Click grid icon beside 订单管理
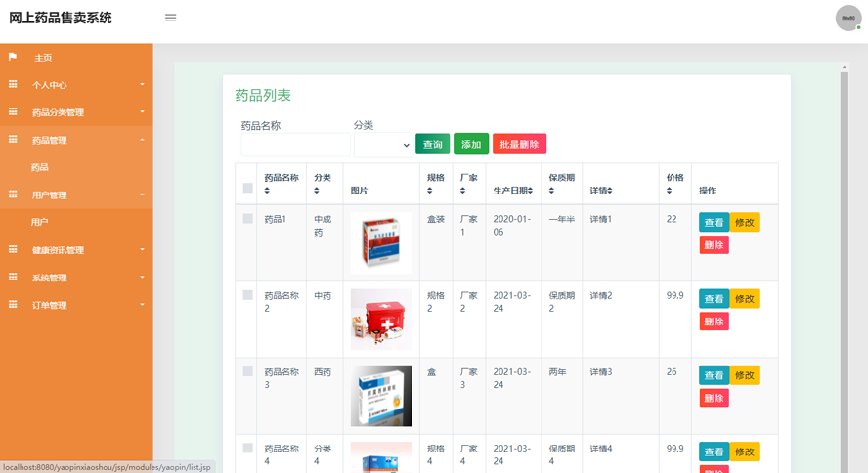 pyautogui.click(x=13, y=304)
